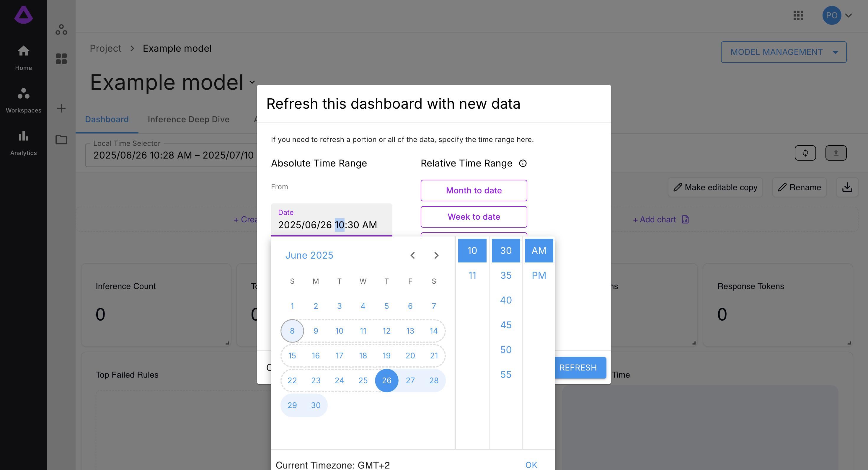Image resolution: width=868 pixels, height=470 pixels.
Task: Select June 19 in calendar
Action: tap(386, 355)
